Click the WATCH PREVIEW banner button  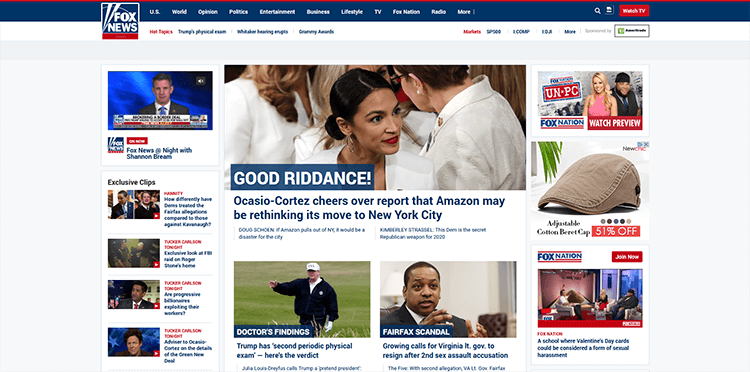(x=615, y=123)
